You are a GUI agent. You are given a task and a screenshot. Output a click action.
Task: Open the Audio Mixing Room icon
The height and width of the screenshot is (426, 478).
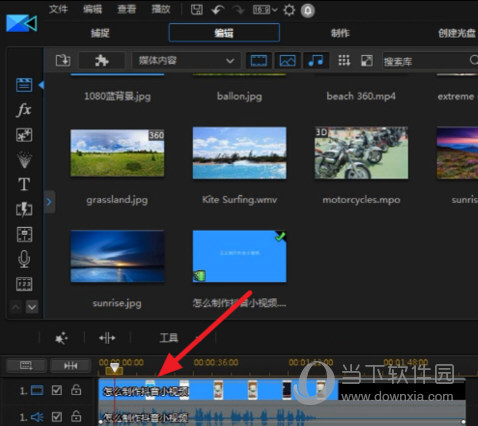[24, 234]
